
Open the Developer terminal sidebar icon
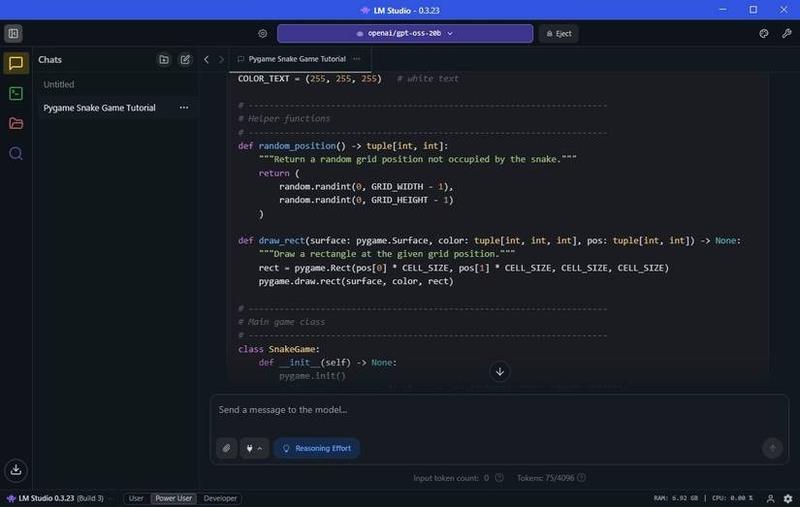15,94
